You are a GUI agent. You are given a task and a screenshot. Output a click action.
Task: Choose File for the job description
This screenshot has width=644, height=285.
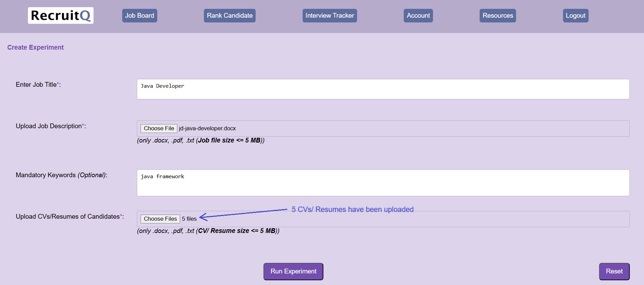(159, 129)
